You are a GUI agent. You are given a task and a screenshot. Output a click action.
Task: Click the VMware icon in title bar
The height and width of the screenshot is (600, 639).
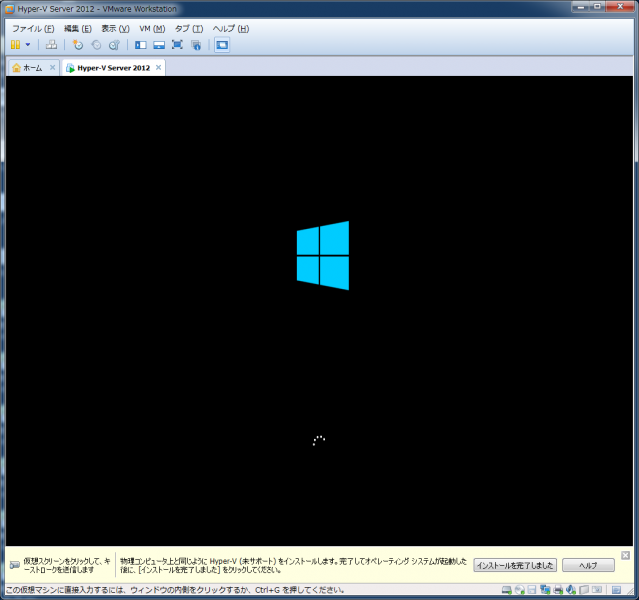(9, 9)
